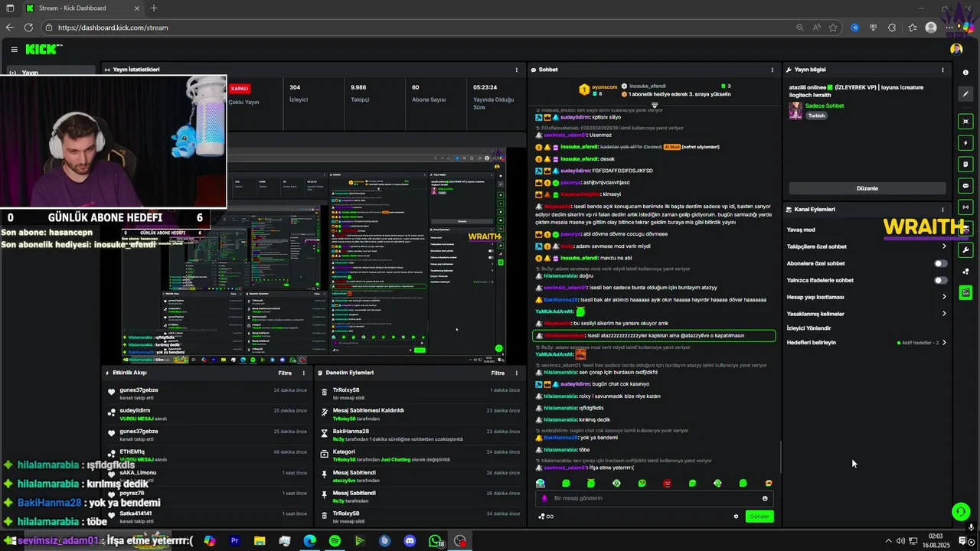Toggle the lightning bolt sidebar widget
980x551 pixels.
(965, 143)
